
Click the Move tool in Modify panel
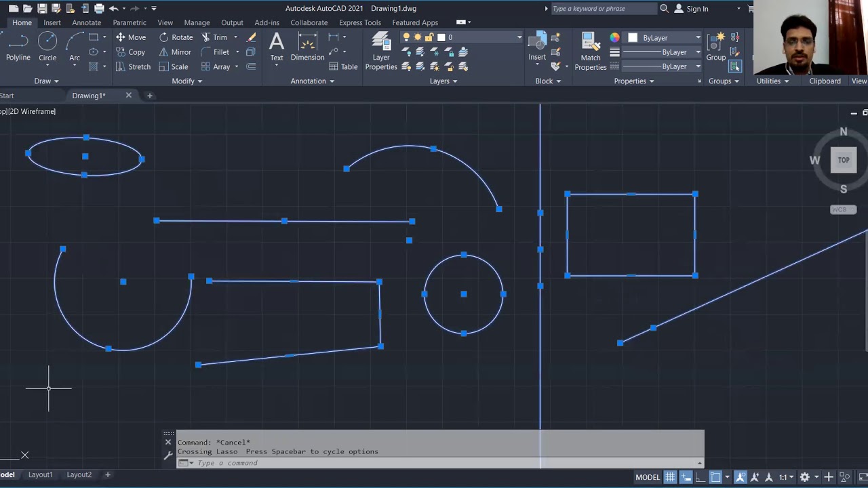(131, 37)
